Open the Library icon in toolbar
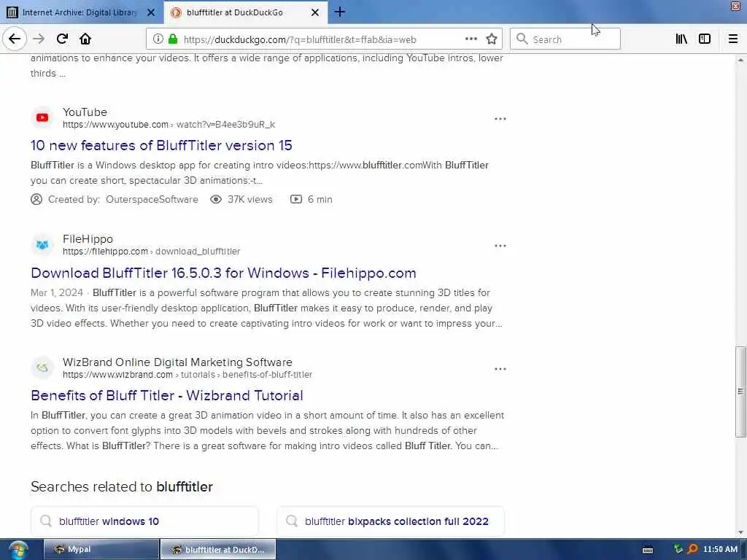This screenshot has height=560, width=747. [681, 39]
